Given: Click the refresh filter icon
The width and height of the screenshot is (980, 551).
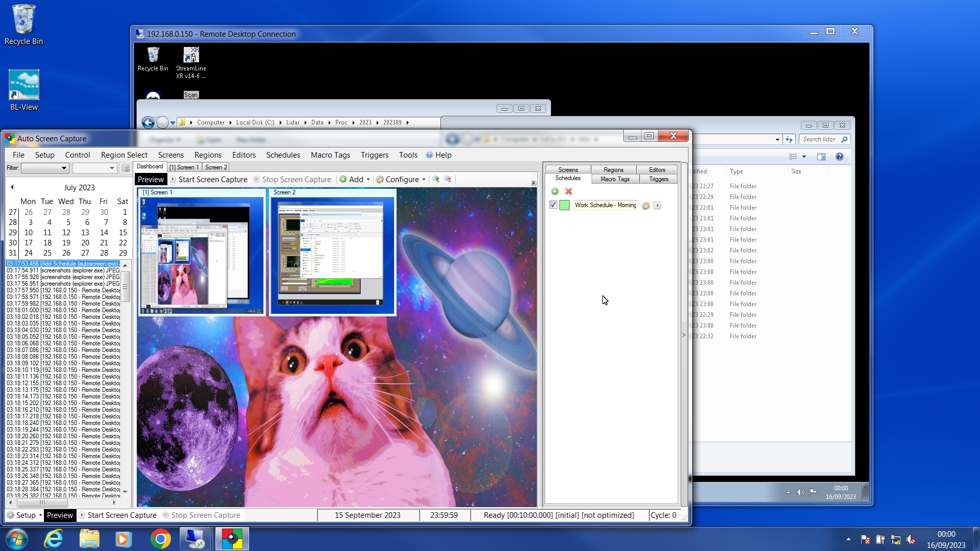Looking at the screenshot, I should tap(126, 168).
